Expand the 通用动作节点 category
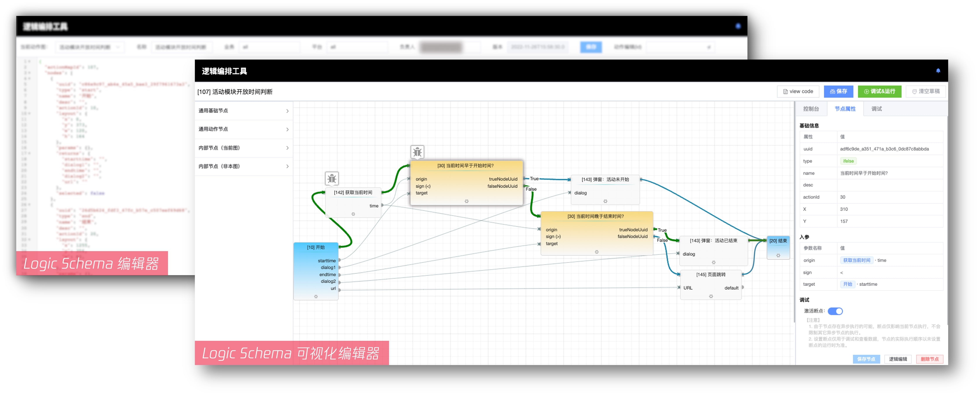Viewport: 980px width, 396px height. (x=244, y=129)
